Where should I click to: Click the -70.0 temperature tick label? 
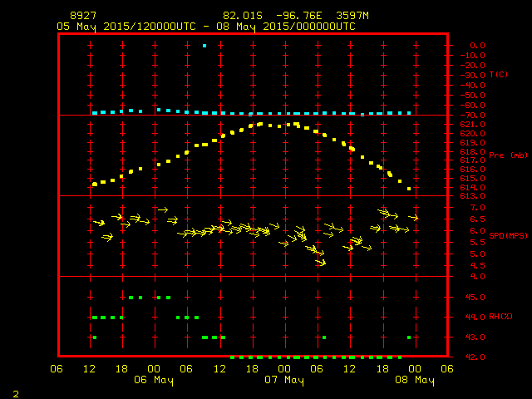coord(473,116)
